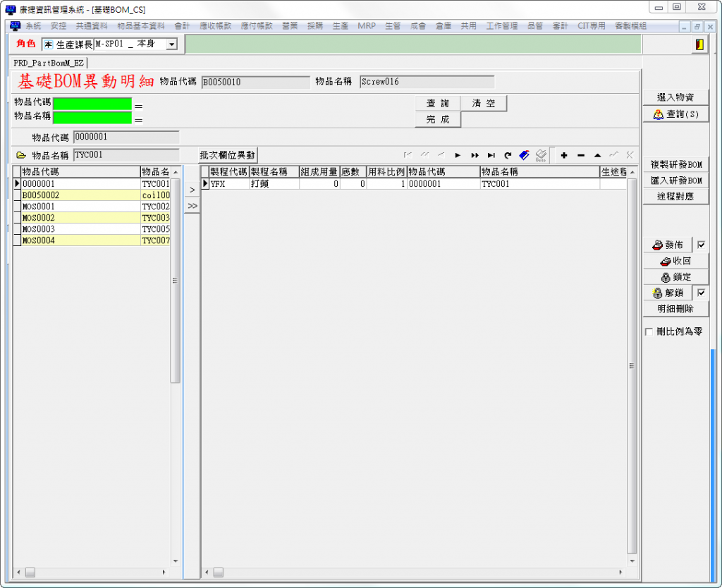
Task: Open the 角色 role dropdown
Action: coord(171,44)
